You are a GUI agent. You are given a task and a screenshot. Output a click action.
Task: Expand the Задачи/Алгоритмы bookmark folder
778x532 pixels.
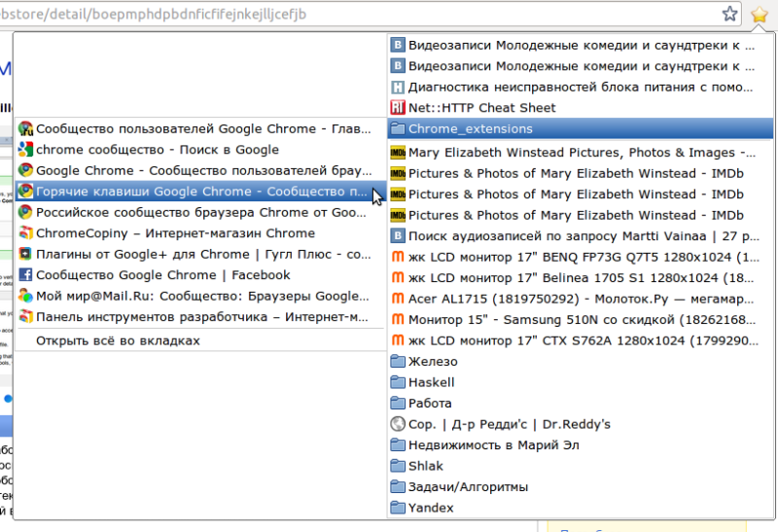(581, 486)
